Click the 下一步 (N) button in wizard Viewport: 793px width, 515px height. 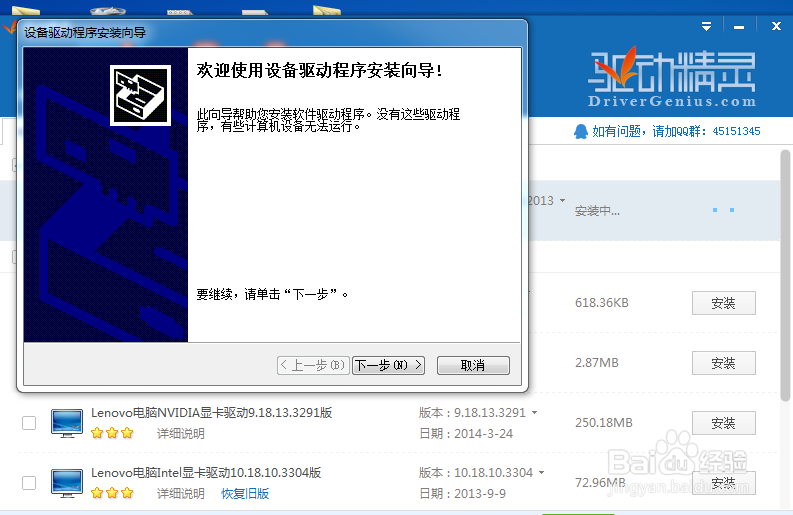click(388, 365)
